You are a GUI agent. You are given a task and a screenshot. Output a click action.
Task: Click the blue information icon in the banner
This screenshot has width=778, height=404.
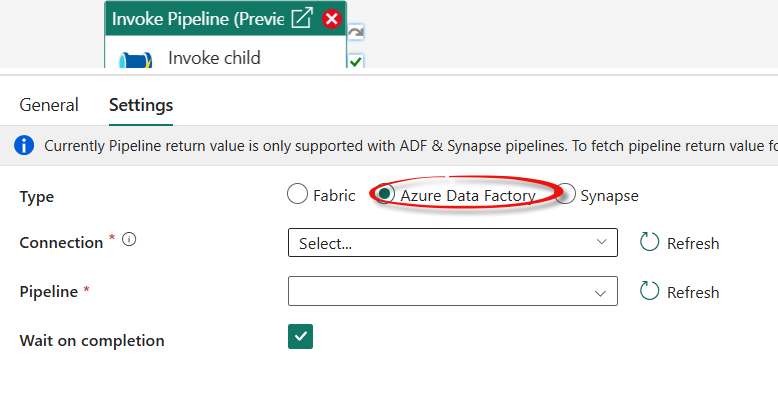(24, 145)
